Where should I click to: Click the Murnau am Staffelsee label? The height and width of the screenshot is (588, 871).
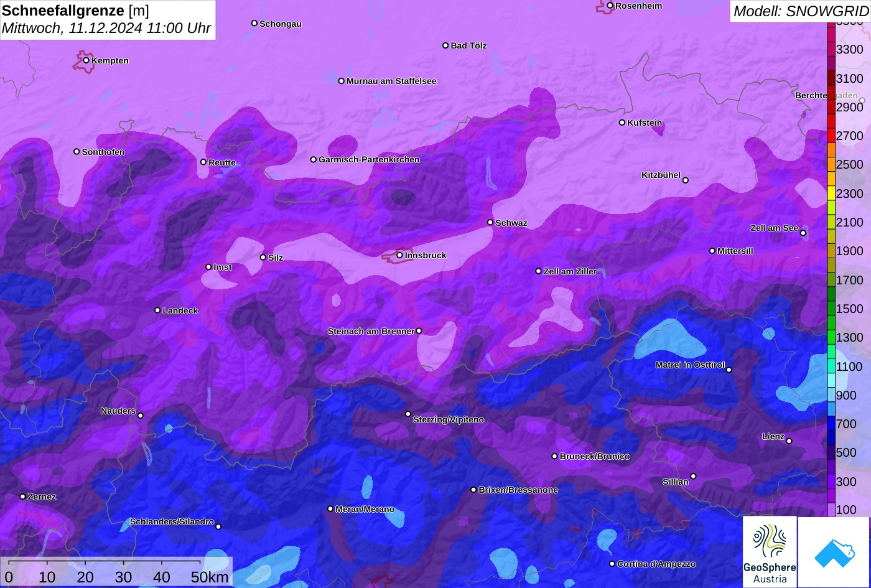(x=391, y=81)
